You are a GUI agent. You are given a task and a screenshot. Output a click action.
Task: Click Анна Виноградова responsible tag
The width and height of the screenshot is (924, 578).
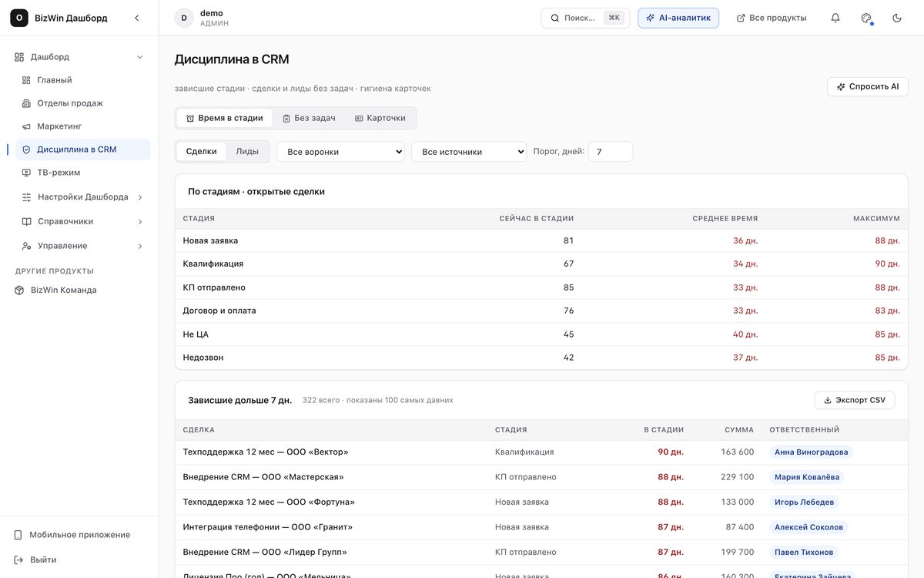812,452
